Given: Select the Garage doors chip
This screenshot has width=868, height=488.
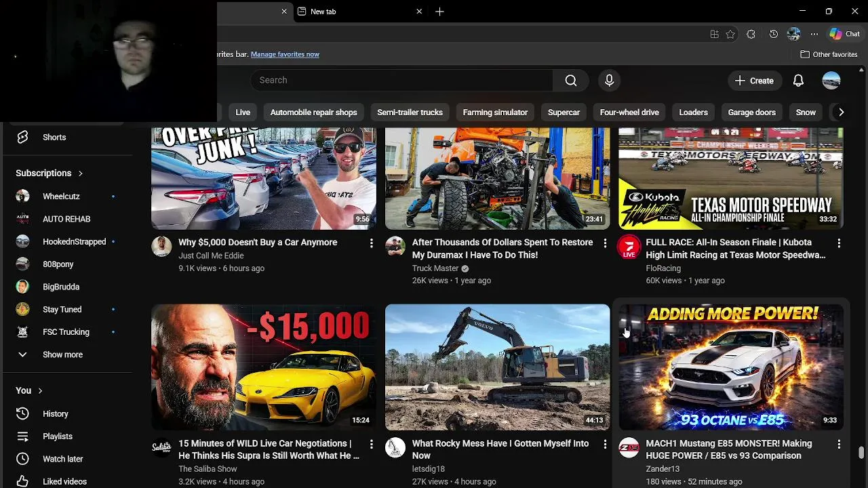Looking at the screenshot, I should coord(751,113).
